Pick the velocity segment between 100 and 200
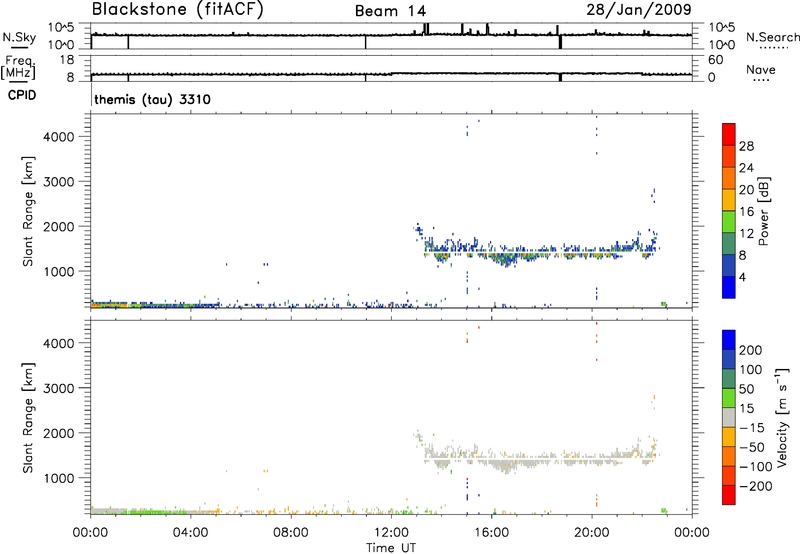Screen dimensions: 800x554 729,359
